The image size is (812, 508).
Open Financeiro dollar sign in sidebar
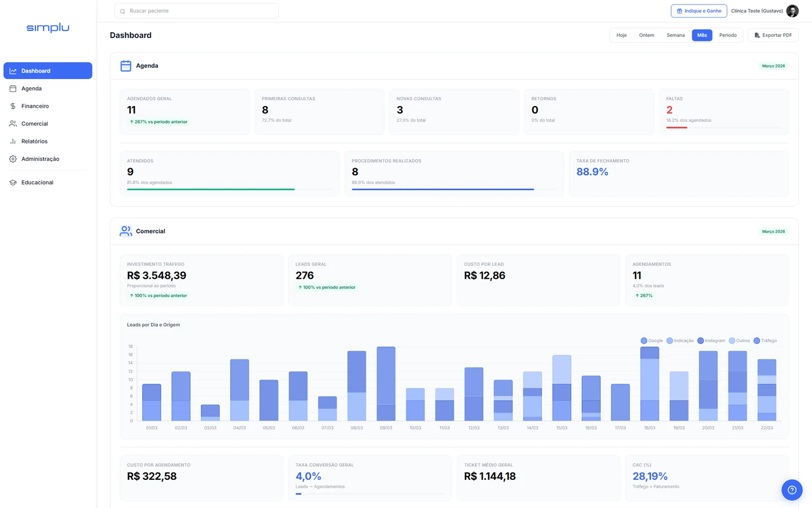tap(13, 106)
